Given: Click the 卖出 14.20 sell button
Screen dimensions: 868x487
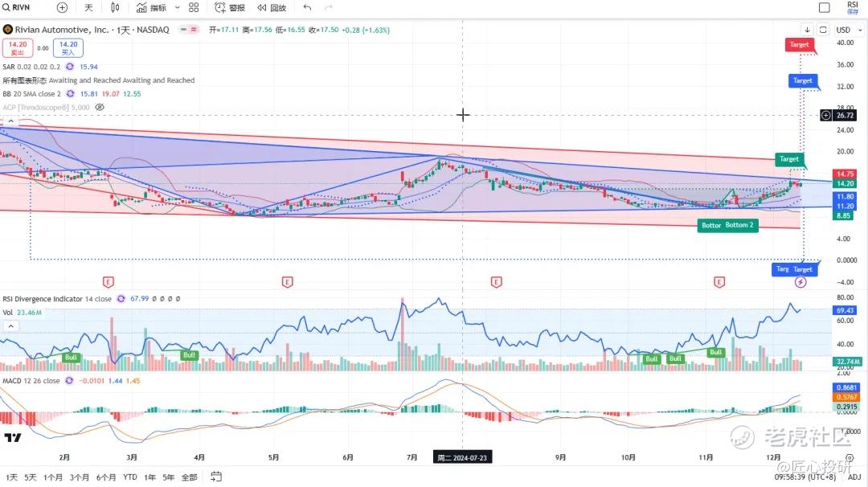Looking at the screenshot, I should [18, 48].
